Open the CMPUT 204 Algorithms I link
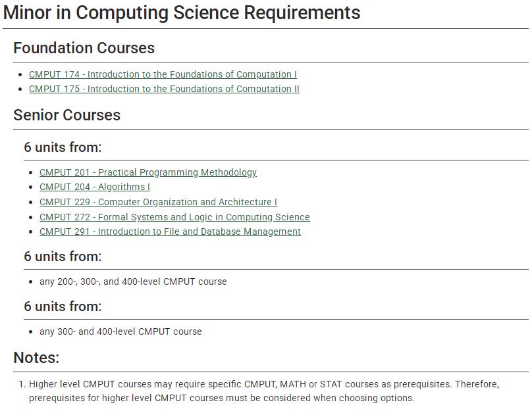This screenshot has width=532, height=413. pyautogui.click(x=95, y=187)
